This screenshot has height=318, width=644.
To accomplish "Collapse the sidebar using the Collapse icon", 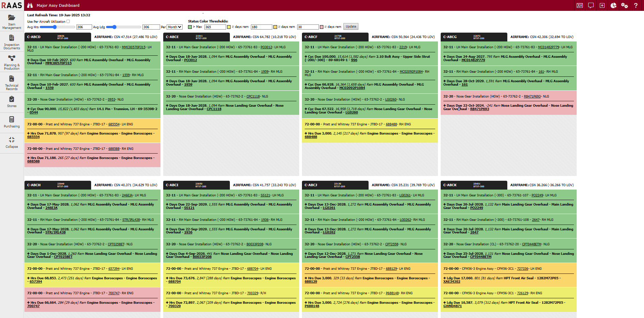I will tap(12, 142).
